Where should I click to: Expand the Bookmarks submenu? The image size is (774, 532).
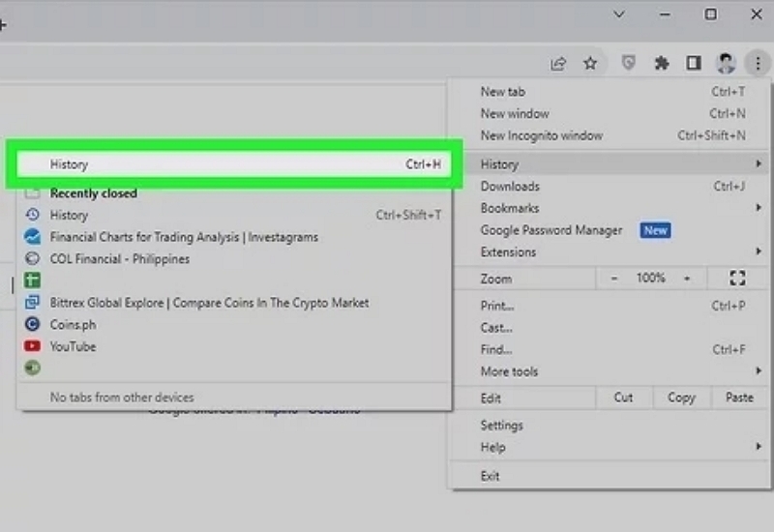(x=610, y=208)
